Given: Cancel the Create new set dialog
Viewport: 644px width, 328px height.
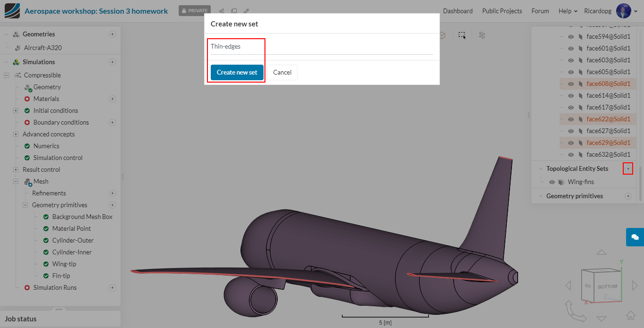Looking at the screenshot, I should (282, 72).
